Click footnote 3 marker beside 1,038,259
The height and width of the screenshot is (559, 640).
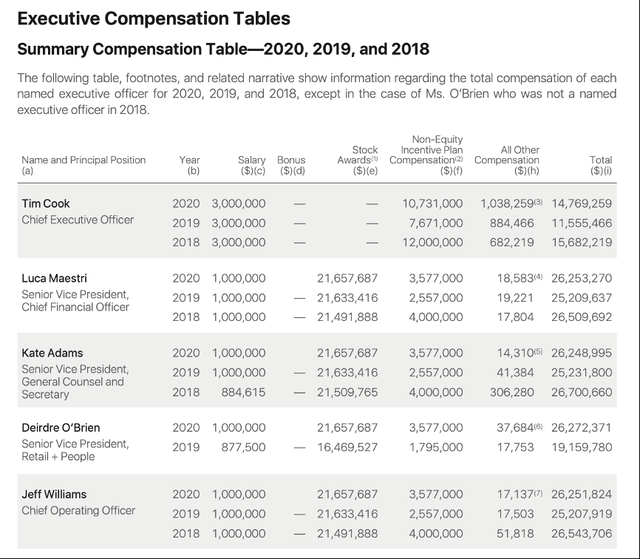click(x=539, y=202)
